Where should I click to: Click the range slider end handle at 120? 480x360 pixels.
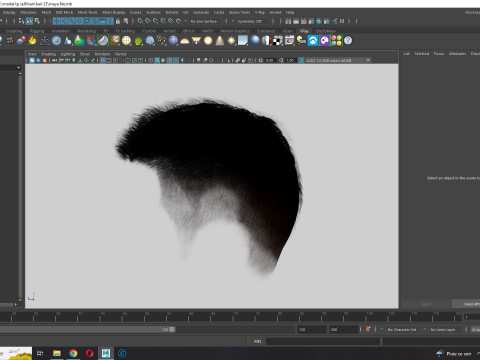click(172, 329)
